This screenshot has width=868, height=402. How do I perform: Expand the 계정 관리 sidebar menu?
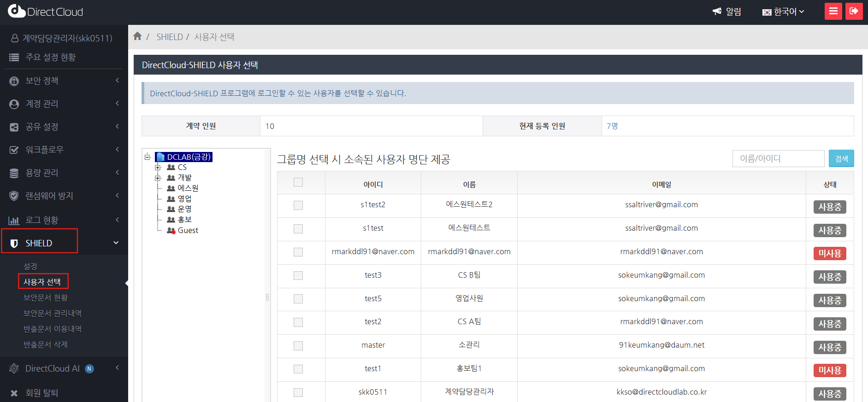[x=117, y=104]
